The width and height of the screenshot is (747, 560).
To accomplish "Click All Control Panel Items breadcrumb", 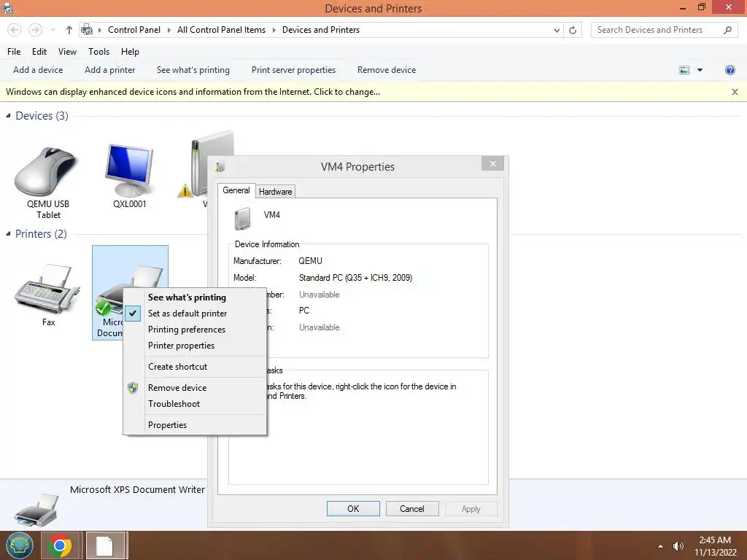I will pyautogui.click(x=222, y=30).
